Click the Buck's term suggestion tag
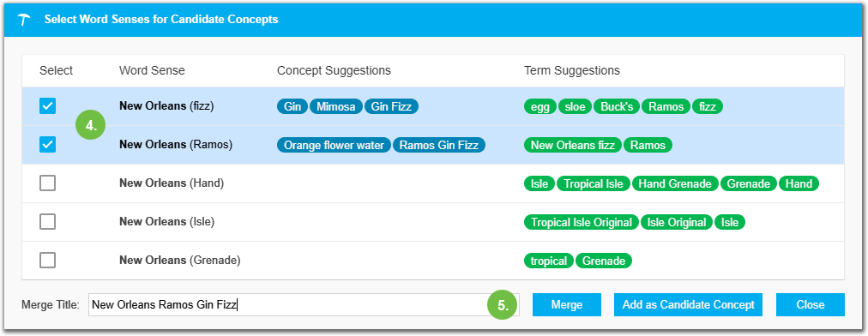 617,106
